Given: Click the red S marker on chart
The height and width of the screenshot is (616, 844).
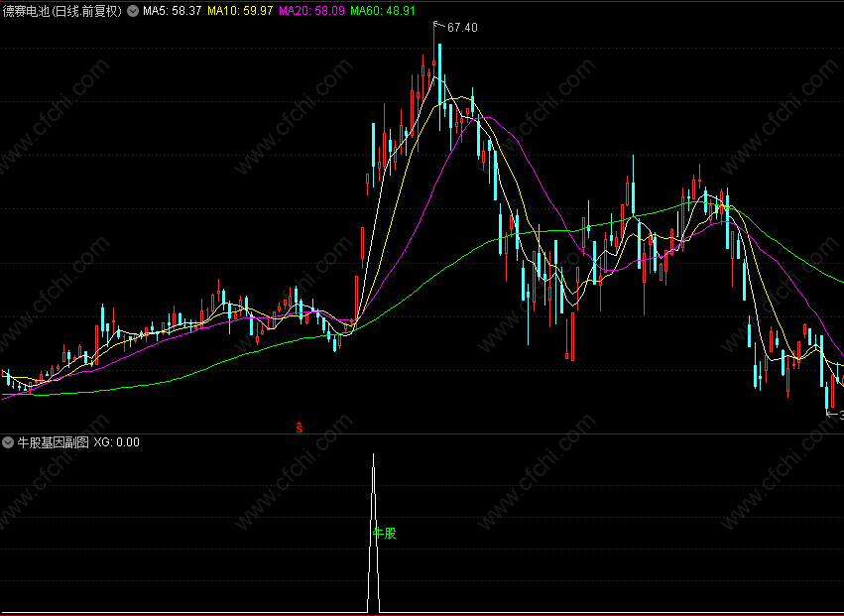Looking at the screenshot, I should pyautogui.click(x=300, y=428).
